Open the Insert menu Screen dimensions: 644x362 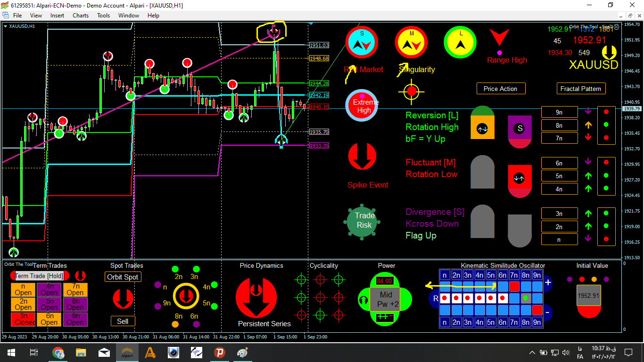pos(57,16)
